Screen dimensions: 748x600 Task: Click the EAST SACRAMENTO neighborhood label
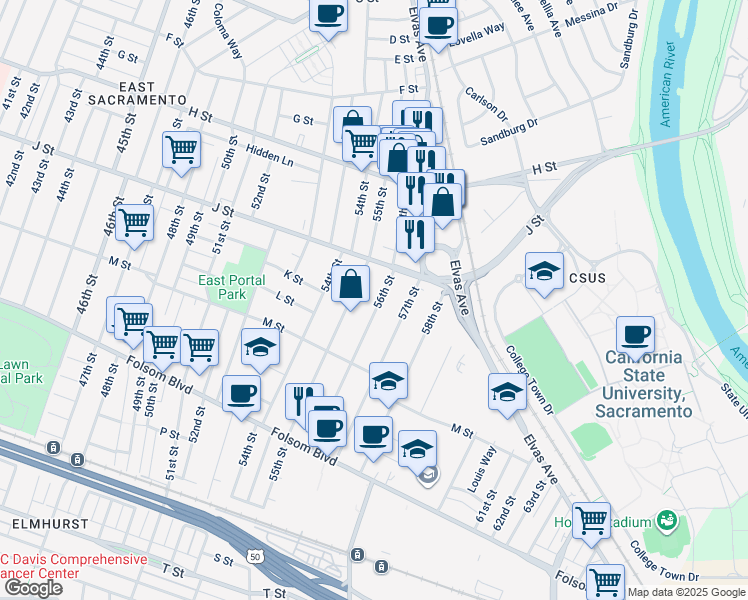click(137, 93)
